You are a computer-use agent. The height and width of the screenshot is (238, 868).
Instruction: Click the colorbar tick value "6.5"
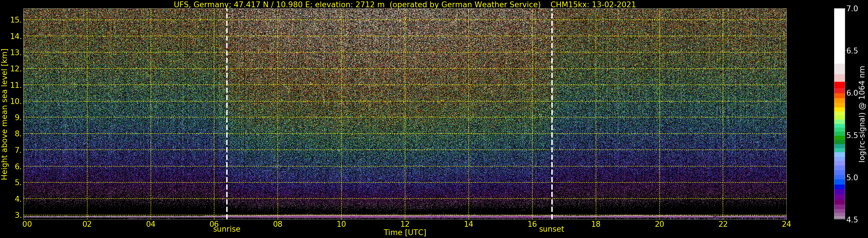click(x=852, y=51)
